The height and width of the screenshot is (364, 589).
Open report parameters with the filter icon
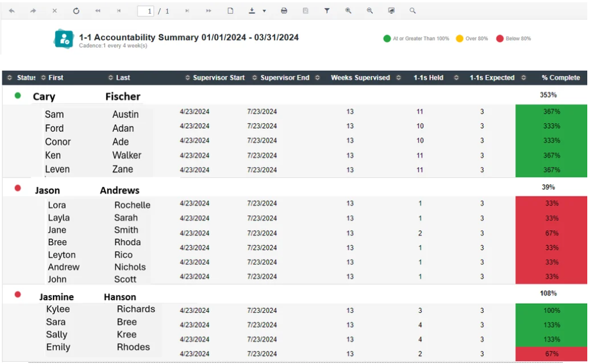click(x=326, y=10)
